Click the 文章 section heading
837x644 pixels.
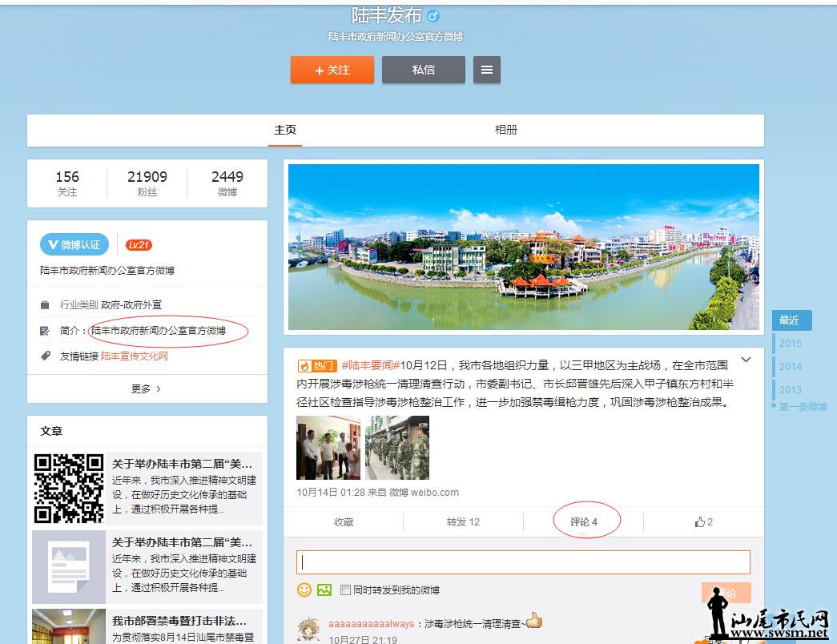click(x=51, y=431)
